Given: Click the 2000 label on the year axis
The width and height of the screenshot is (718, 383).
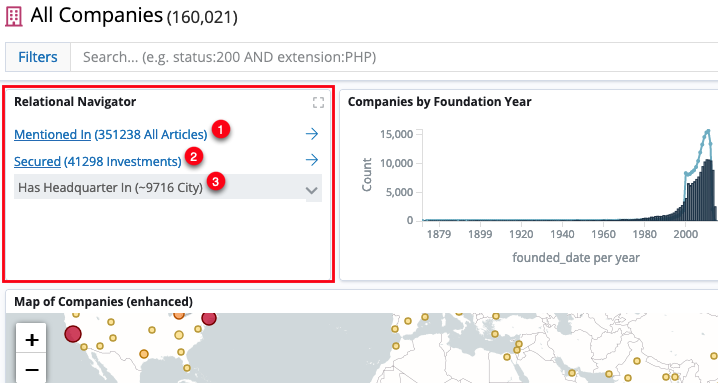Looking at the screenshot, I should [685, 235].
